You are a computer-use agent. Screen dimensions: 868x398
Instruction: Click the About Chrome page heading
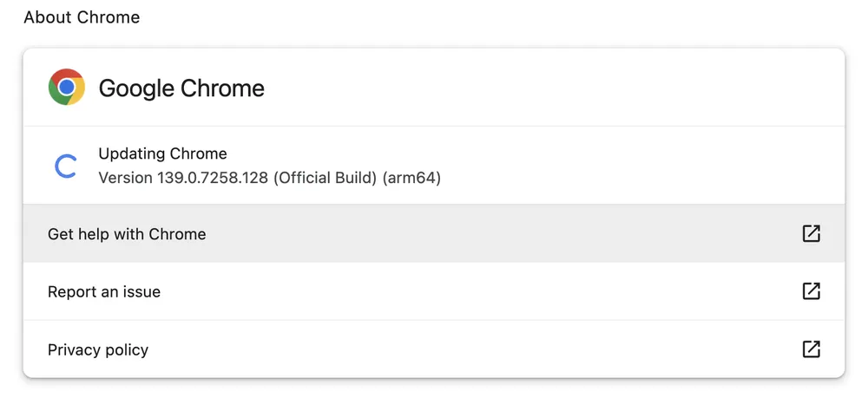tap(82, 17)
